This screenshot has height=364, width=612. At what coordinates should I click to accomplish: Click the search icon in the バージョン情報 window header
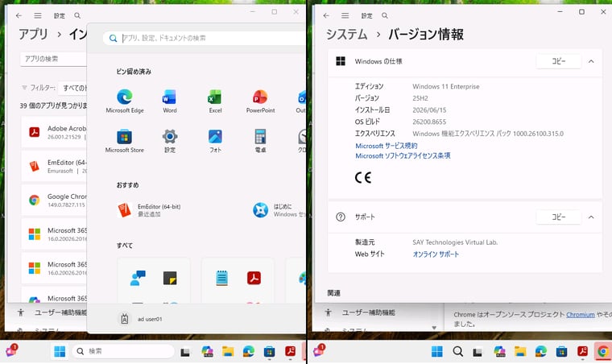385,15
